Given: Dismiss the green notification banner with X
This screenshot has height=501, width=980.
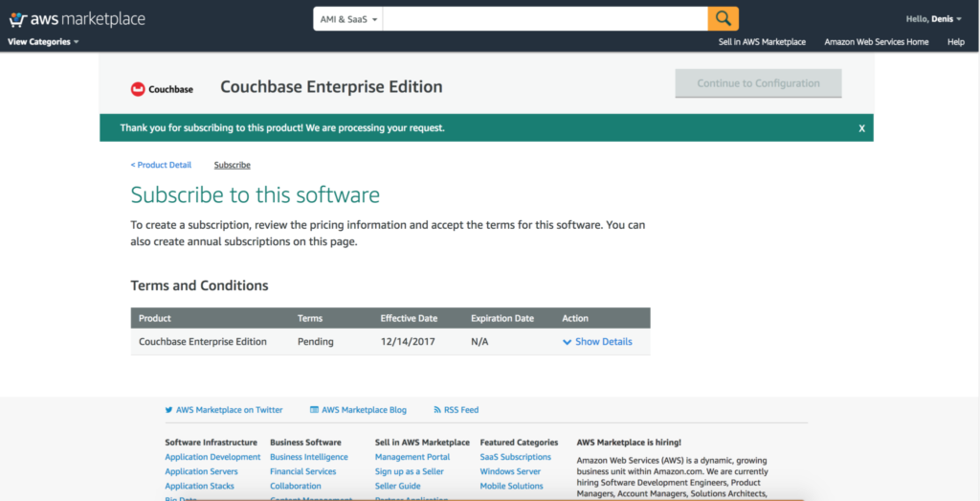Looking at the screenshot, I should [862, 128].
